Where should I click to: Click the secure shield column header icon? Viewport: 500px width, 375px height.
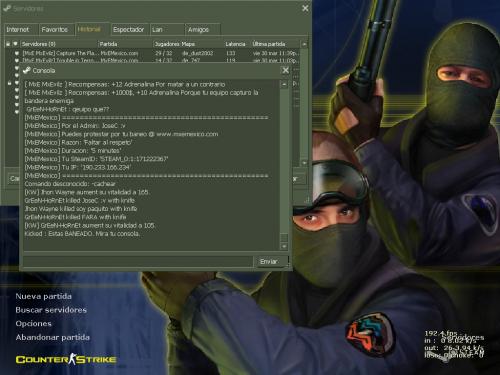tap(15, 44)
